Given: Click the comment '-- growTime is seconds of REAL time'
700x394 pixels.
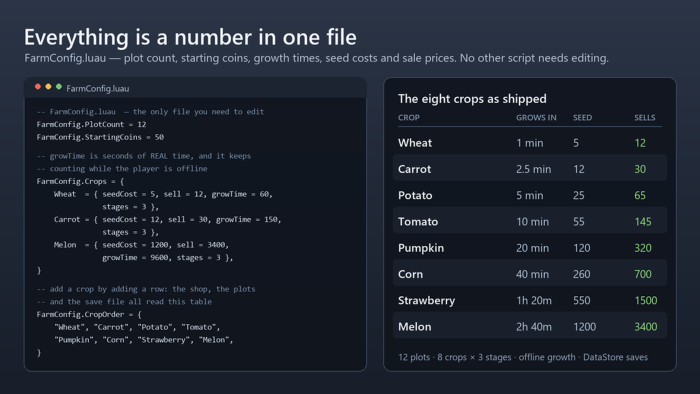Looking at the screenshot, I should tap(144, 156).
